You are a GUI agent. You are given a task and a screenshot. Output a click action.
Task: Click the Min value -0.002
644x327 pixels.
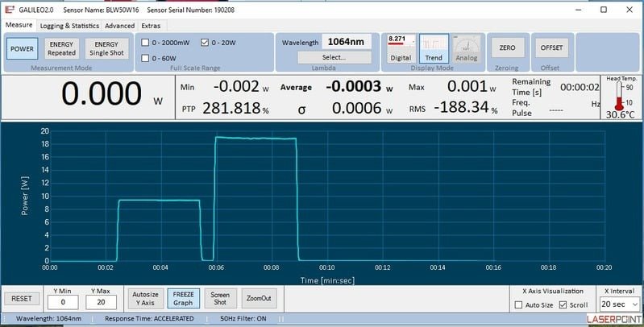[237, 86]
